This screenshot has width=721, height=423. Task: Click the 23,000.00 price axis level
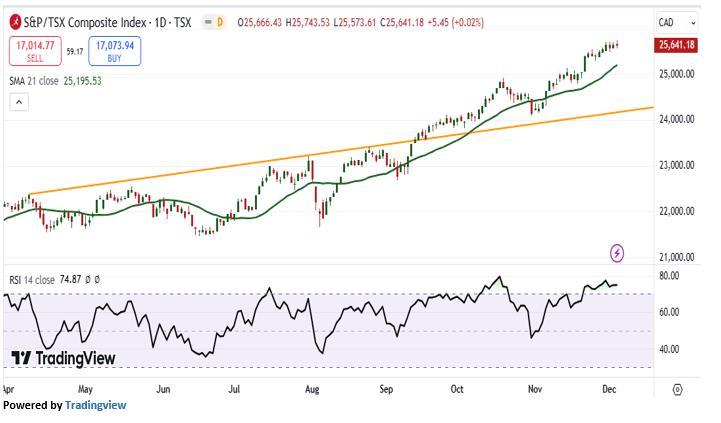pos(676,165)
